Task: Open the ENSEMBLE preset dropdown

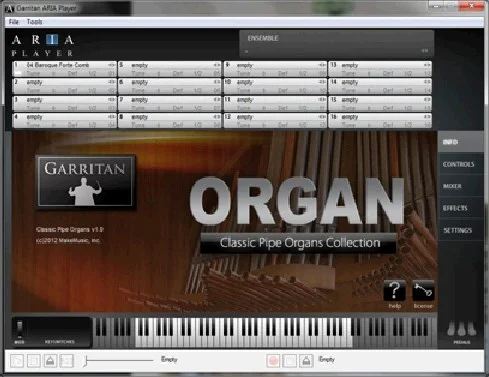Action: click(x=336, y=44)
